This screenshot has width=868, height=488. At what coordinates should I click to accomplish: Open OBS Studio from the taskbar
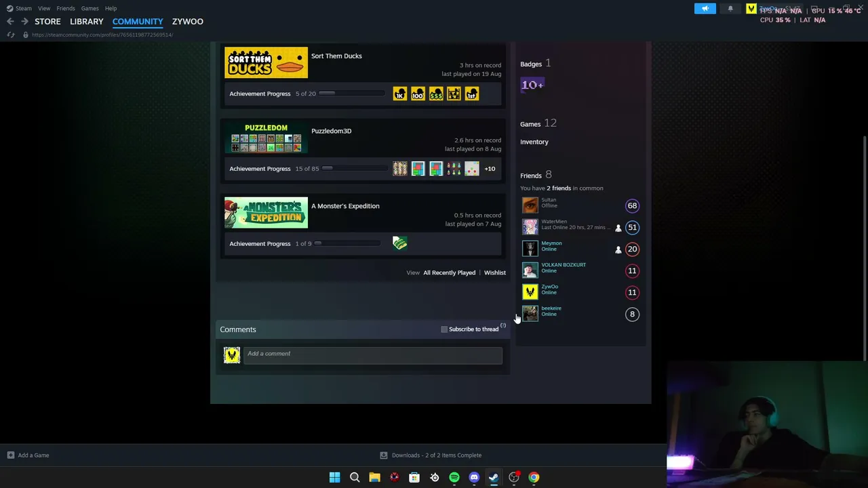[x=514, y=477]
